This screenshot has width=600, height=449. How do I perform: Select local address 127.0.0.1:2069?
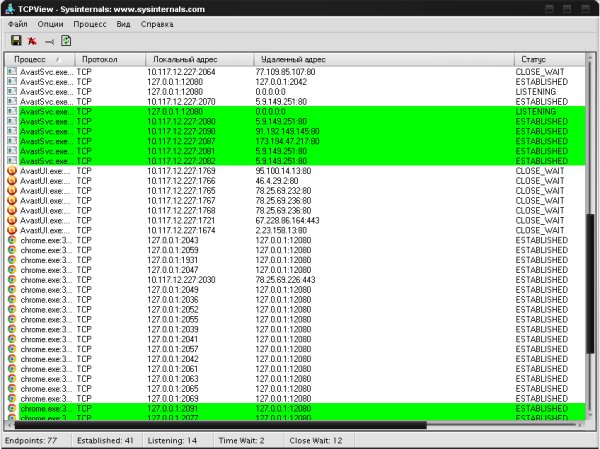(x=173, y=399)
